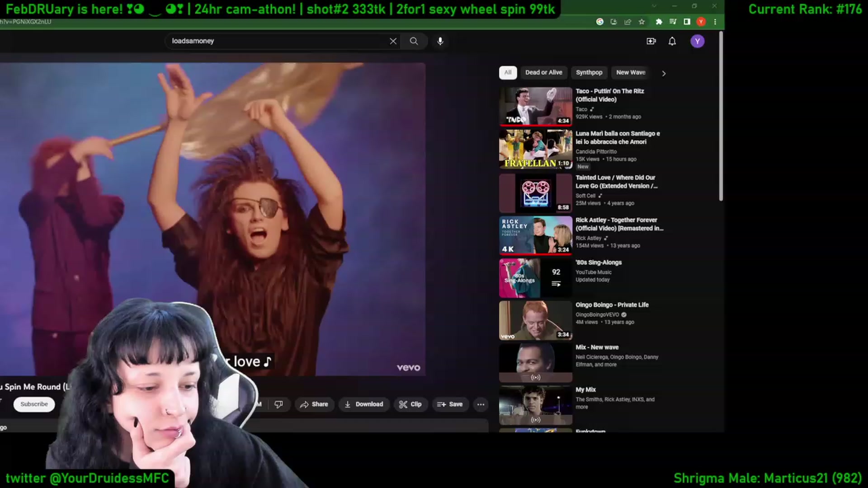
Task: Share the video
Action: [314, 404]
